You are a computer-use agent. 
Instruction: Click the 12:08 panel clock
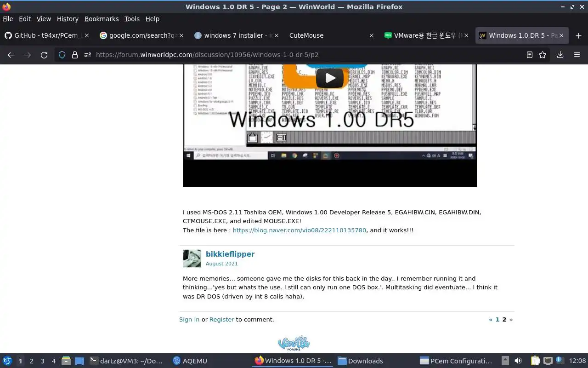pyautogui.click(x=577, y=361)
